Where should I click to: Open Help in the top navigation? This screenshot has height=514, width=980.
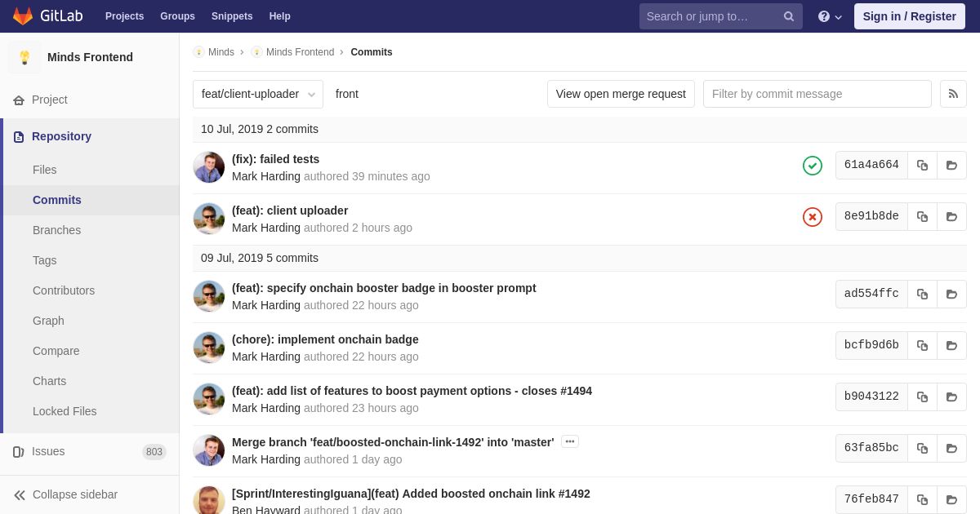coord(280,16)
